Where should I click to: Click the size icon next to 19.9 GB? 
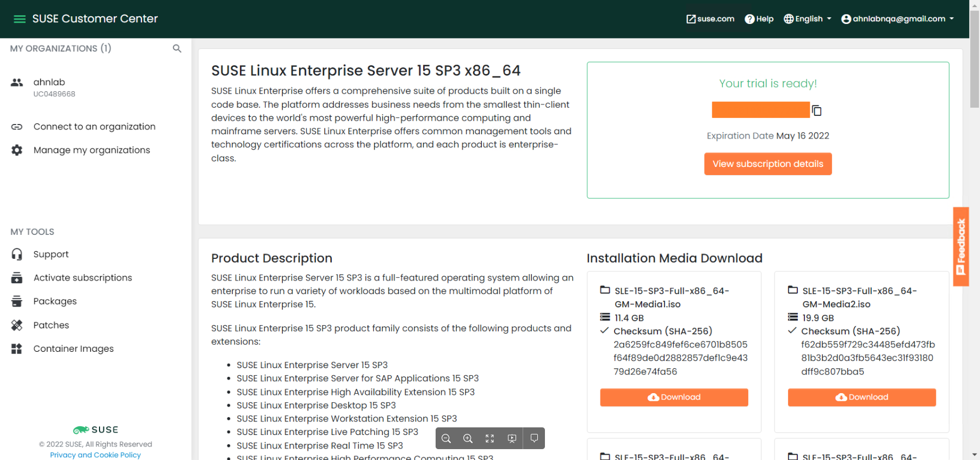tap(792, 317)
